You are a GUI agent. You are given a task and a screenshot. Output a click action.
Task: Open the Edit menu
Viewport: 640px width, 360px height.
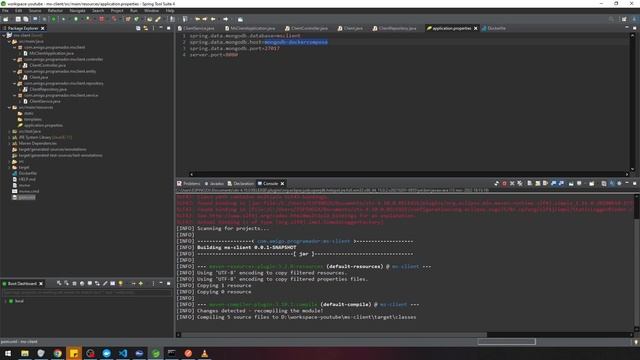pos(18,11)
